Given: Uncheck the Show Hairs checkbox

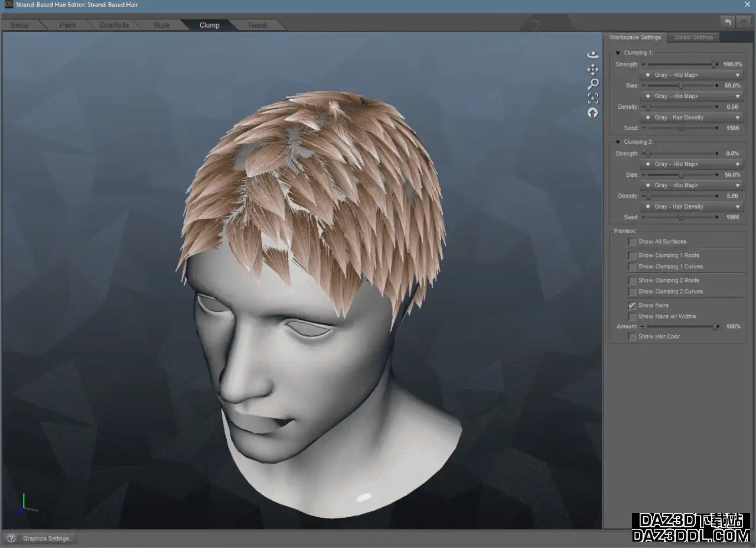Looking at the screenshot, I should tap(632, 305).
